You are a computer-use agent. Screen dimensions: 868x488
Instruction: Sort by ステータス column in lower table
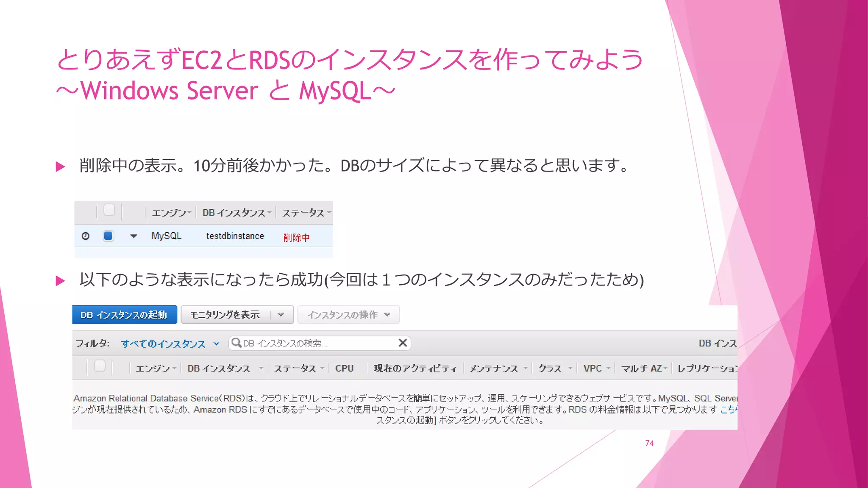coord(299,369)
